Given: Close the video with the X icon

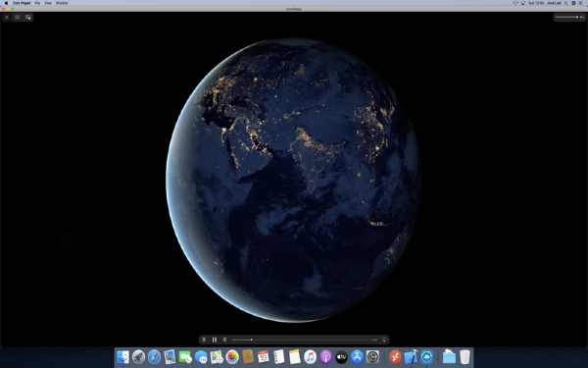Looking at the screenshot, I should (7, 17).
